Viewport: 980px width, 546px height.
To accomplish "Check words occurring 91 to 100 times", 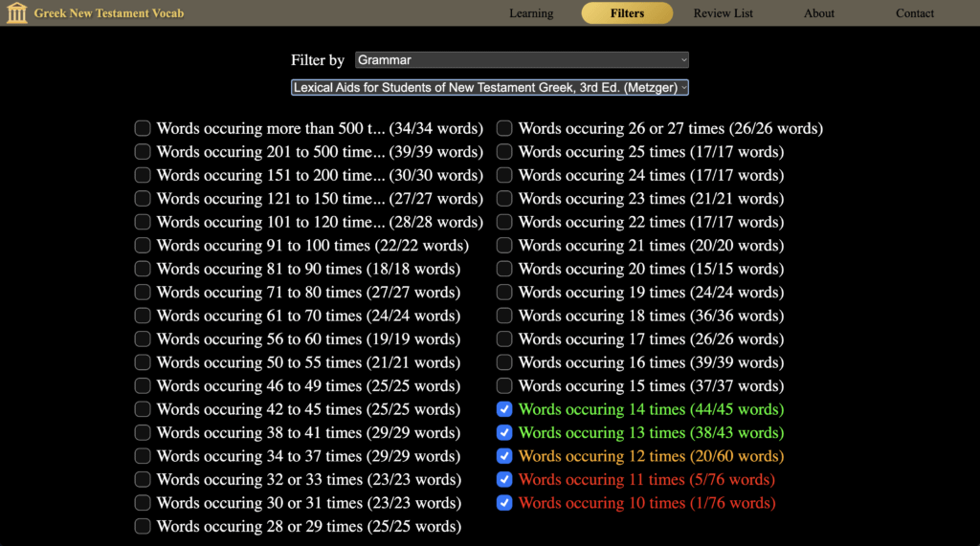I will pos(143,246).
